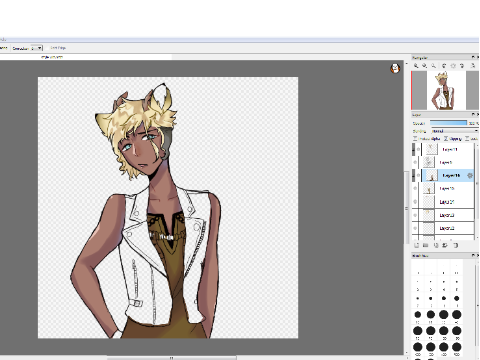This screenshot has width=480, height=360.
Task: Create a new layer folder
Action: click(425, 245)
